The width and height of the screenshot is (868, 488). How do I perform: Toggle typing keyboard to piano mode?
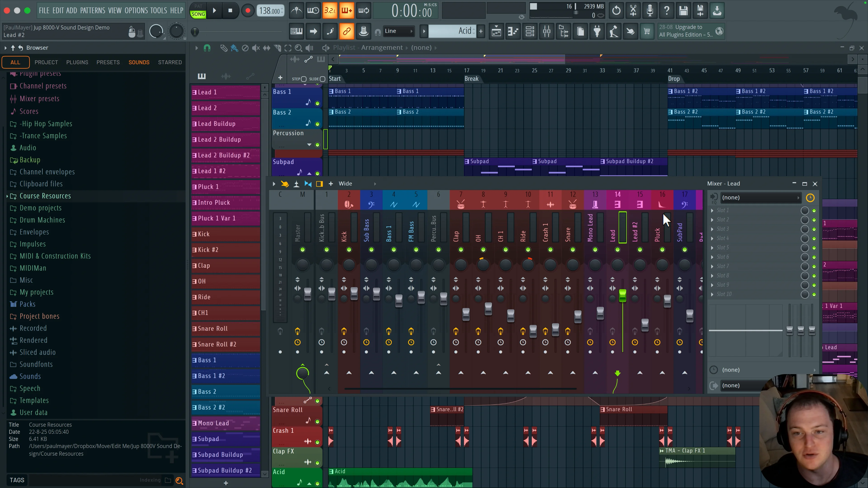click(x=296, y=31)
